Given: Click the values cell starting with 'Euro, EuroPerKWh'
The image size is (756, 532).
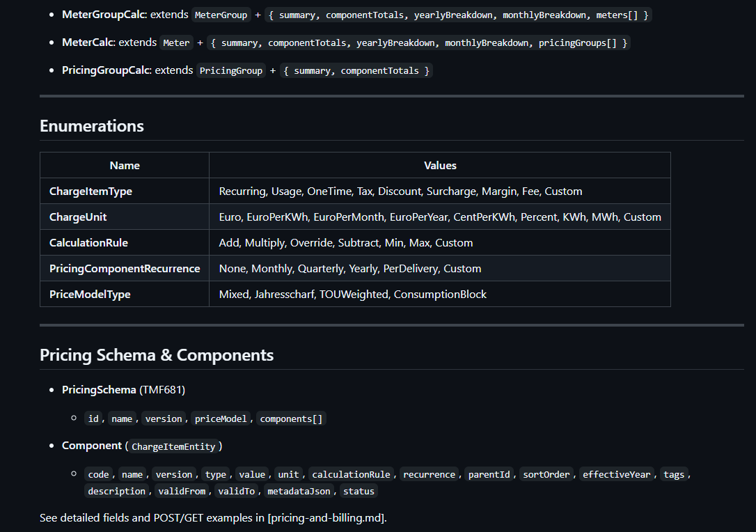Looking at the screenshot, I should (x=440, y=217).
